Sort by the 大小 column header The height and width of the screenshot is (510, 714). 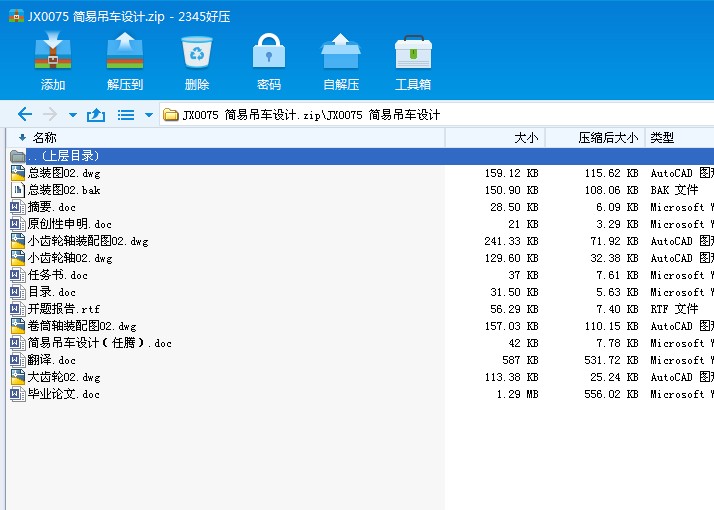click(x=495, y=138)
